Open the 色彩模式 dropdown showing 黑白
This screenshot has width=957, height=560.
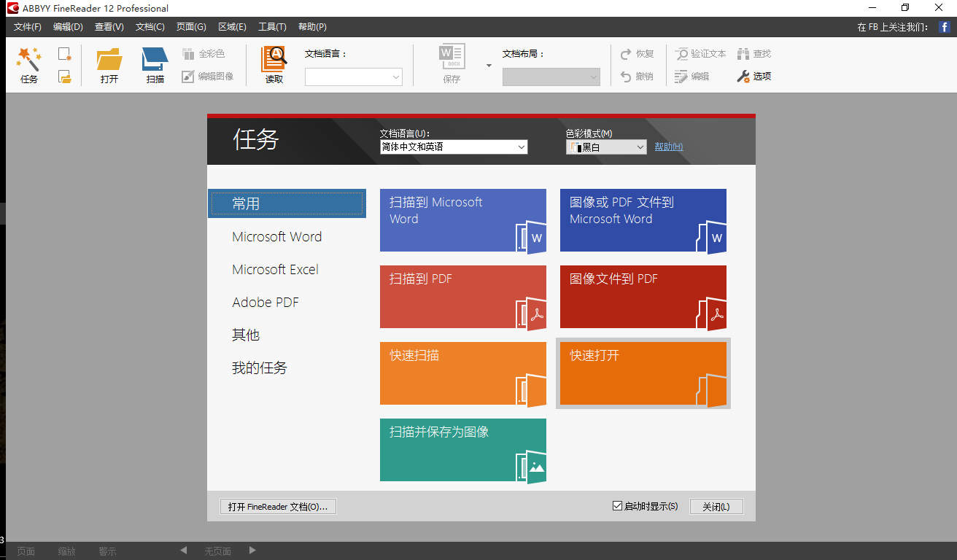[x=640, y=147]
